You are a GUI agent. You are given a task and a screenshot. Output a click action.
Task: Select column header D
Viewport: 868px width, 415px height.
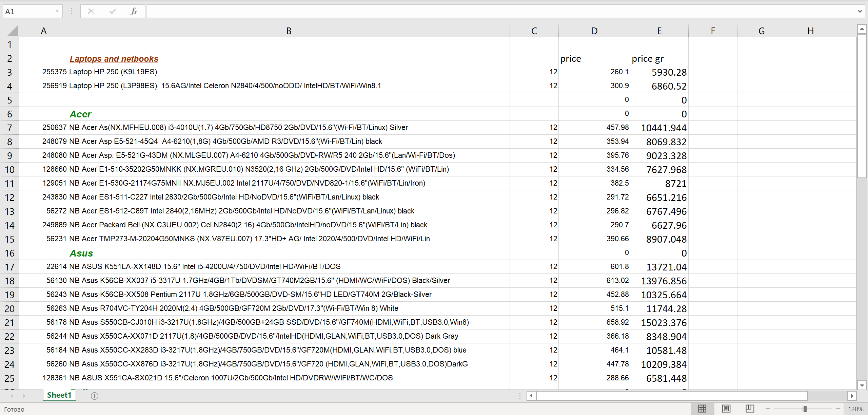pos(594,30)
